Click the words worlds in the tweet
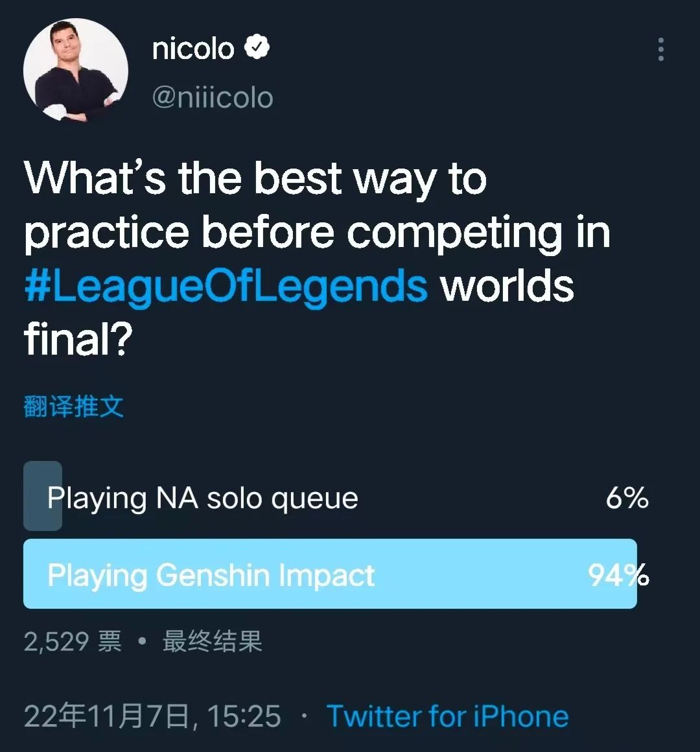 507,286
